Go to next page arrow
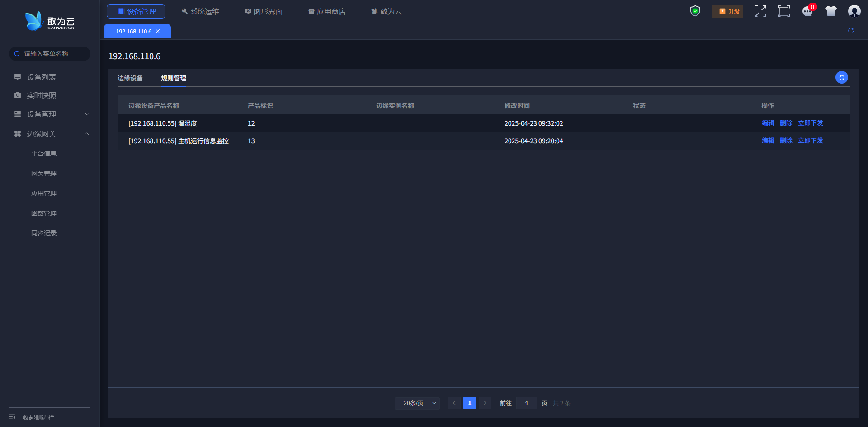Viewport: 868px width, 427px height. coord(485,403)
